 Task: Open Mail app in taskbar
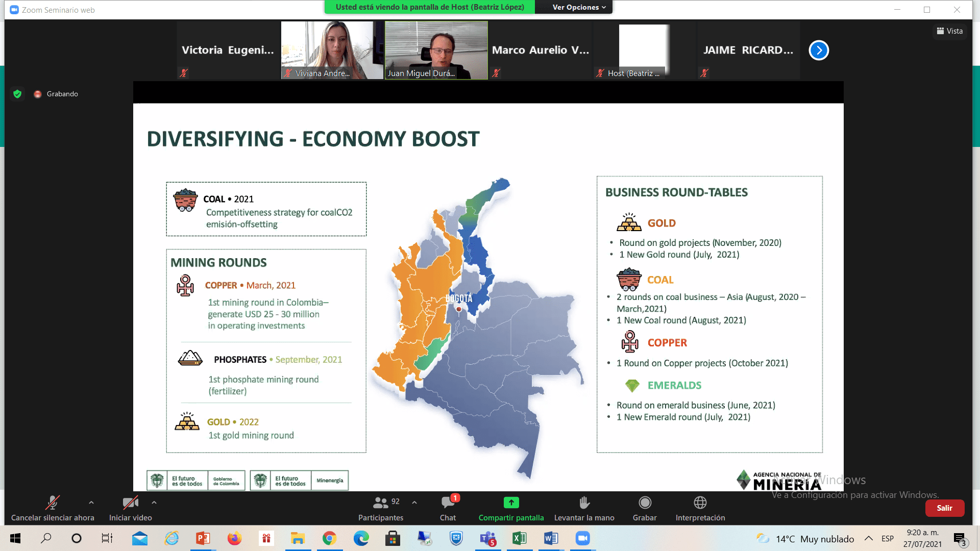pyautogui.click(x=139, y=538)
